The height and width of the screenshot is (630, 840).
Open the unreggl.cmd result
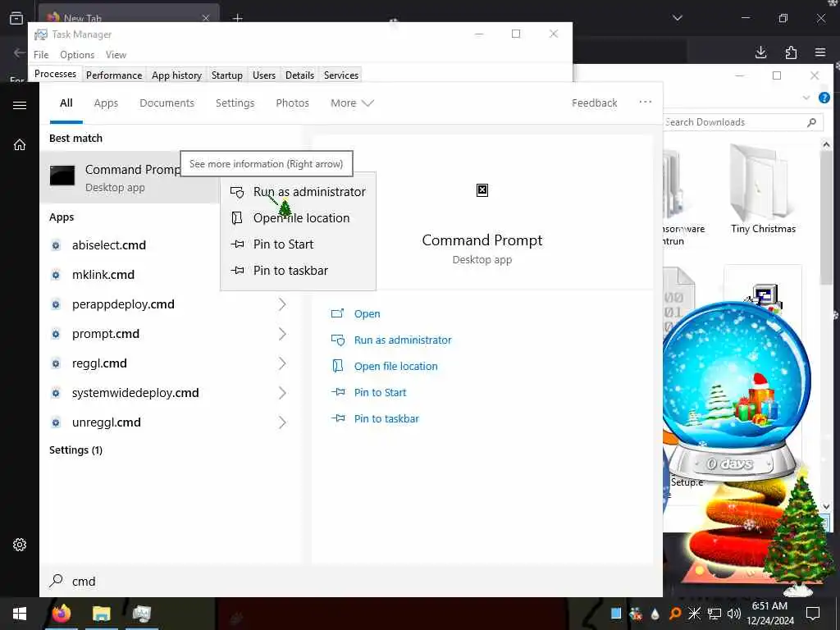tap(107, 422)
